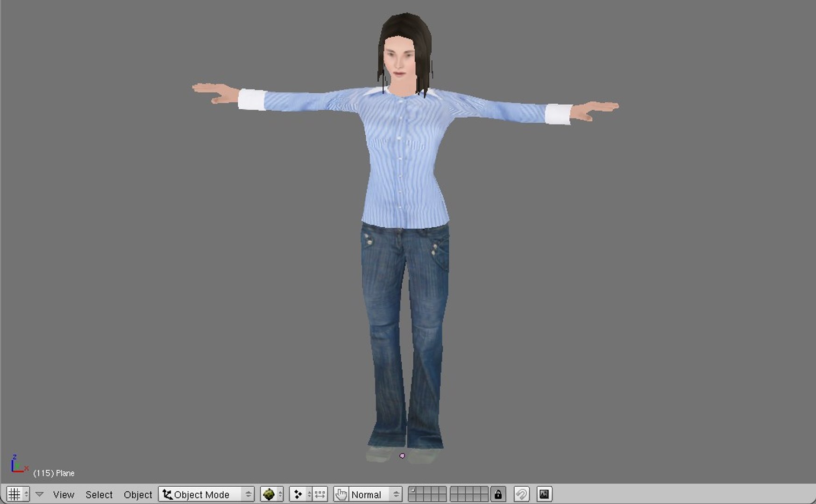
Task: Toggle snapping with the magnet icon
Action: coord(521,494)
